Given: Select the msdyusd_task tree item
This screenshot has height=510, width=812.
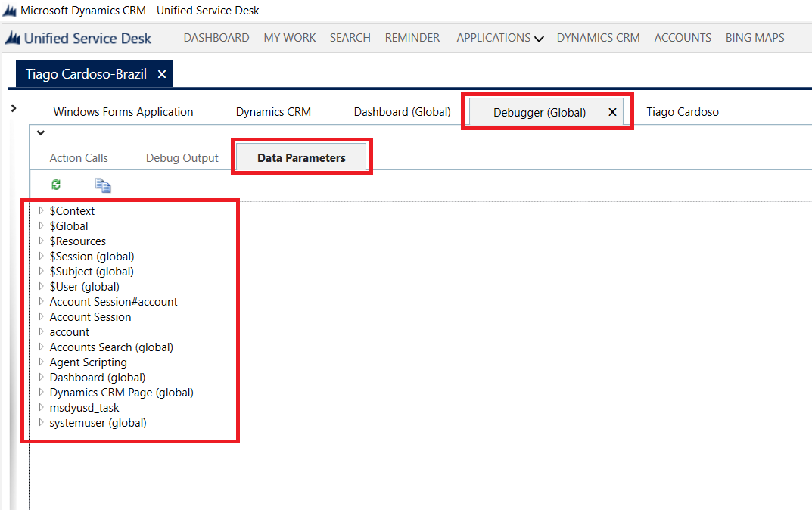Looking at the screenshot, I should [84, 408].
